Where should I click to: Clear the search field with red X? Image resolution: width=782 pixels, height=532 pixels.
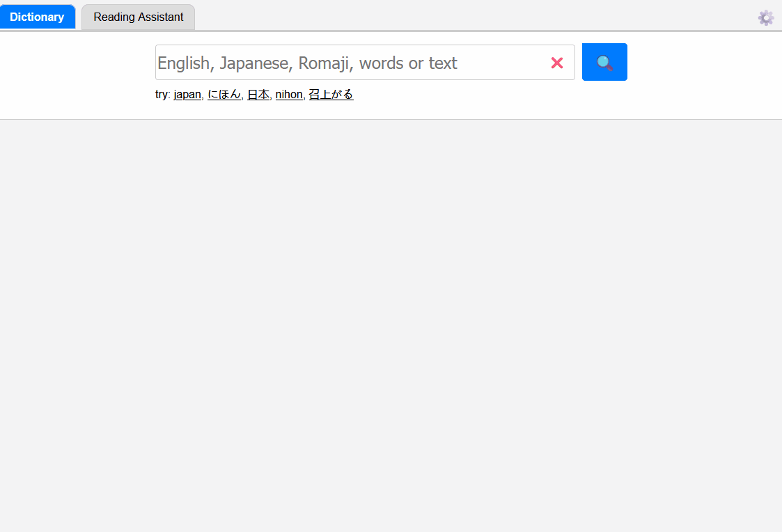[557, 63]
